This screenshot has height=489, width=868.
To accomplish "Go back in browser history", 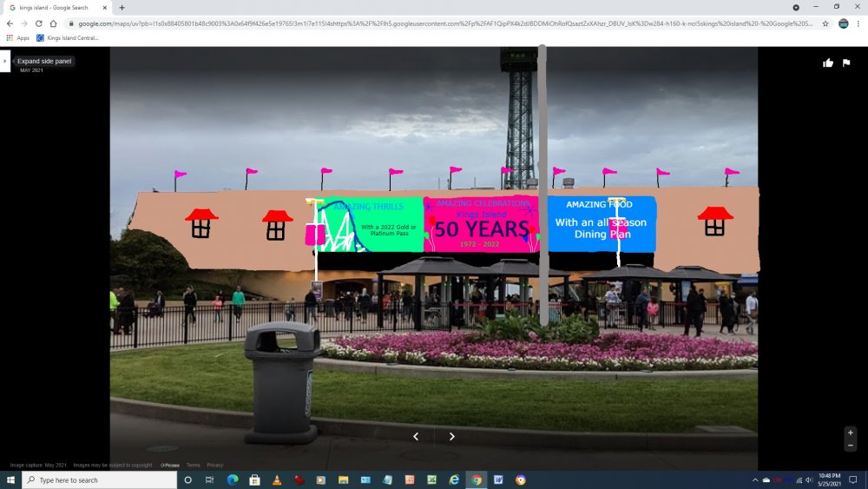I will coord(10,23).
